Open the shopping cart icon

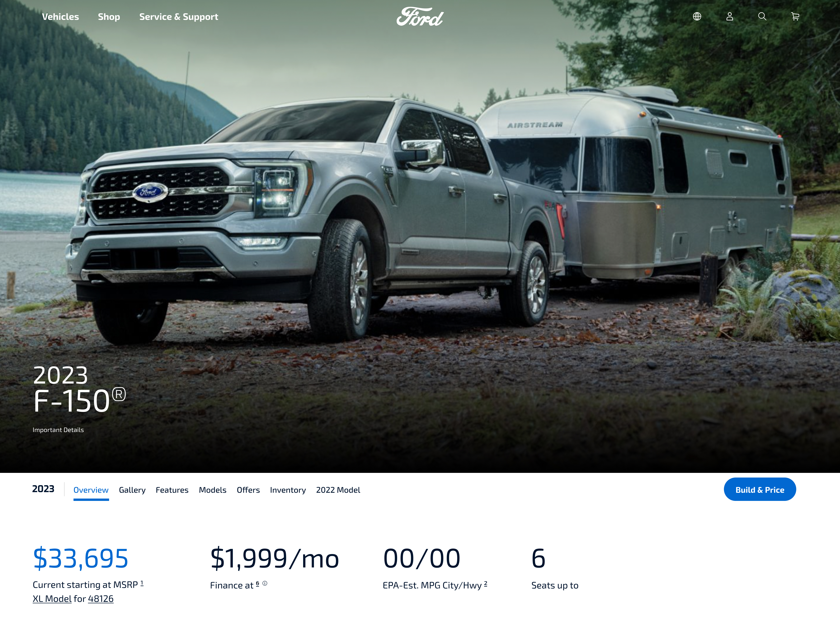[x=795, y=16]
